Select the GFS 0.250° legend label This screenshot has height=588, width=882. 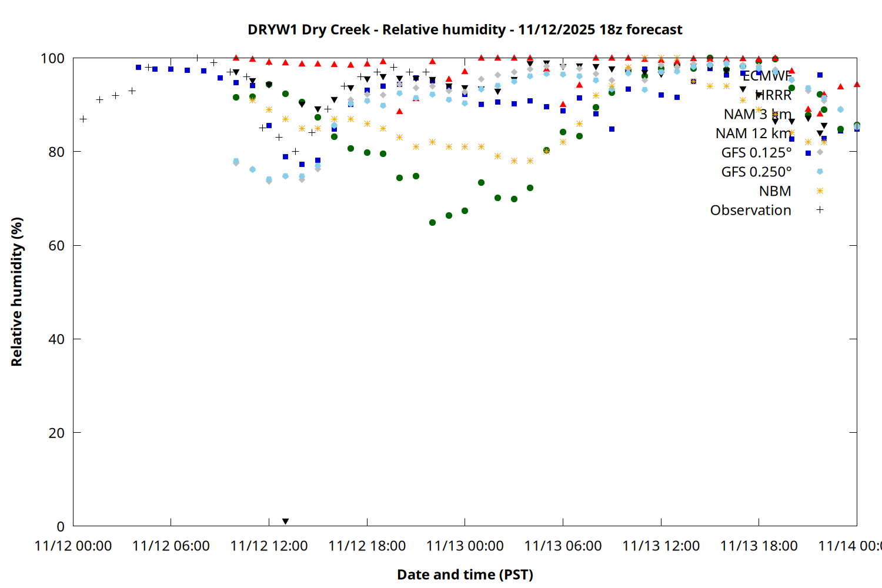pyautogui.click(x=756, y=172)
